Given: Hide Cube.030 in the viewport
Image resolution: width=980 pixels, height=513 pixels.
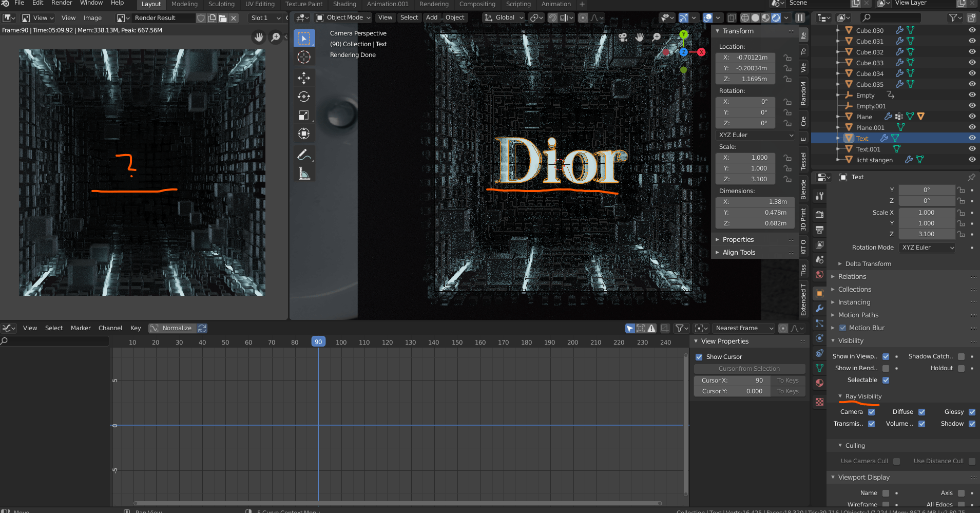Looking at the screenshot, I should click(x=972, y=30).
